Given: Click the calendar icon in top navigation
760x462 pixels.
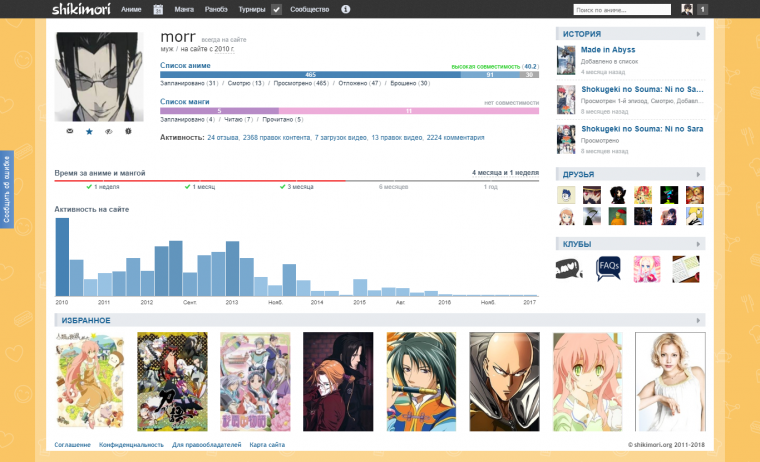Looking at the screenshot, I should coord(158,9).
